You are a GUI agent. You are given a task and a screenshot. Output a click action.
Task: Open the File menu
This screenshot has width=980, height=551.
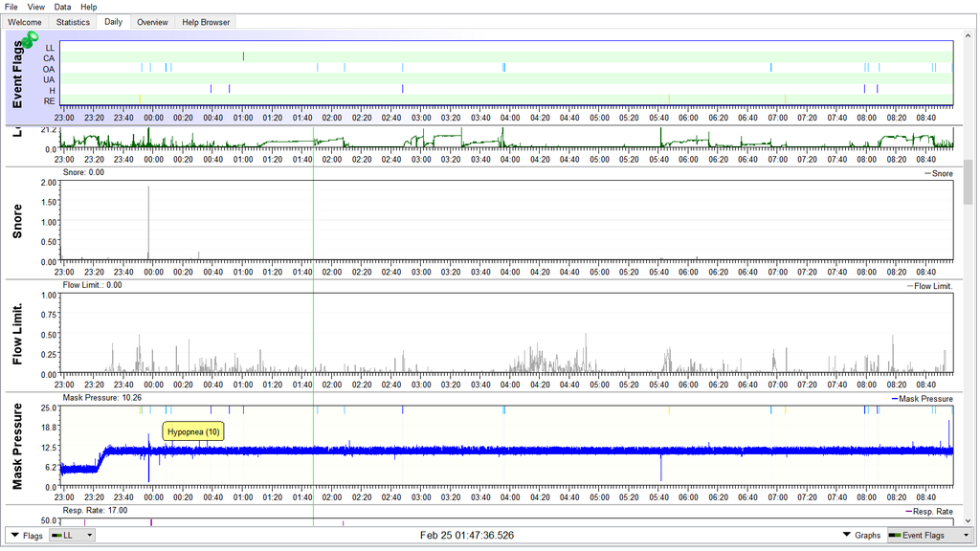(x=11, y=7)
